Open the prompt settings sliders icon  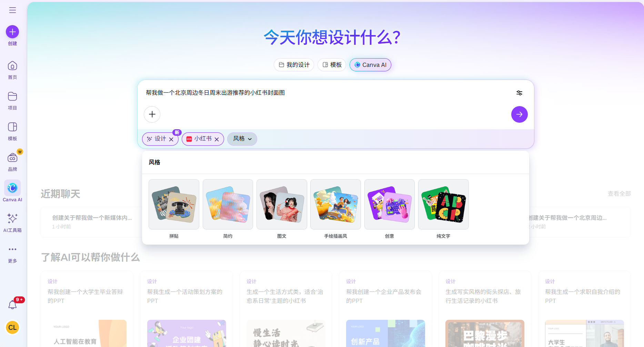point(519,93)
